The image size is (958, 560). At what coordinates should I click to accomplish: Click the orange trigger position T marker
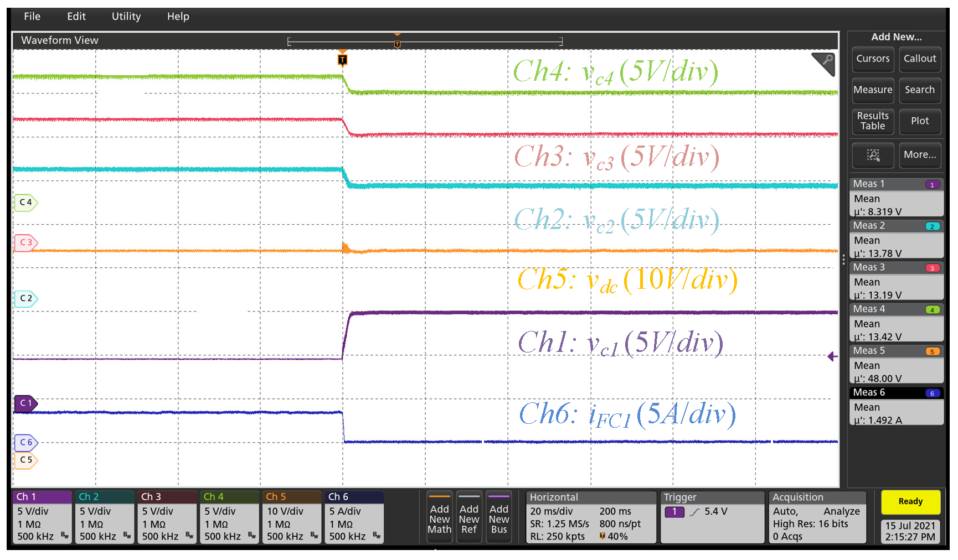(x=342, y=59)
